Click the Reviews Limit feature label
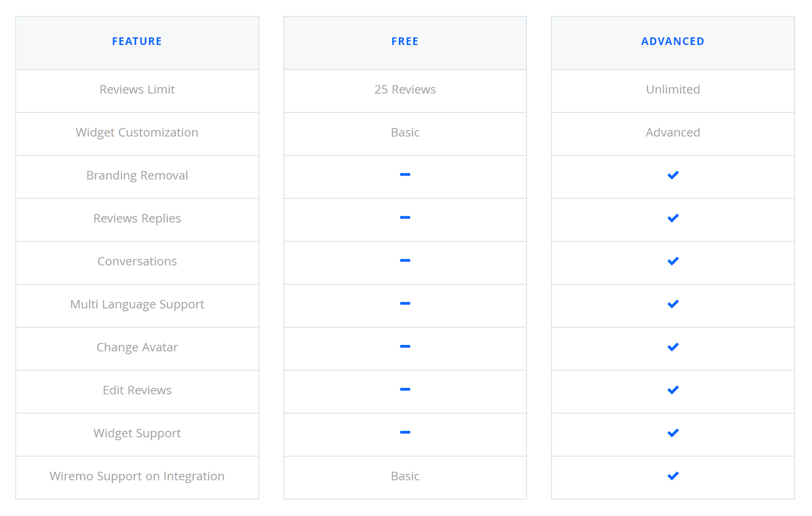The image size is (812, 516). pos(137,89)
